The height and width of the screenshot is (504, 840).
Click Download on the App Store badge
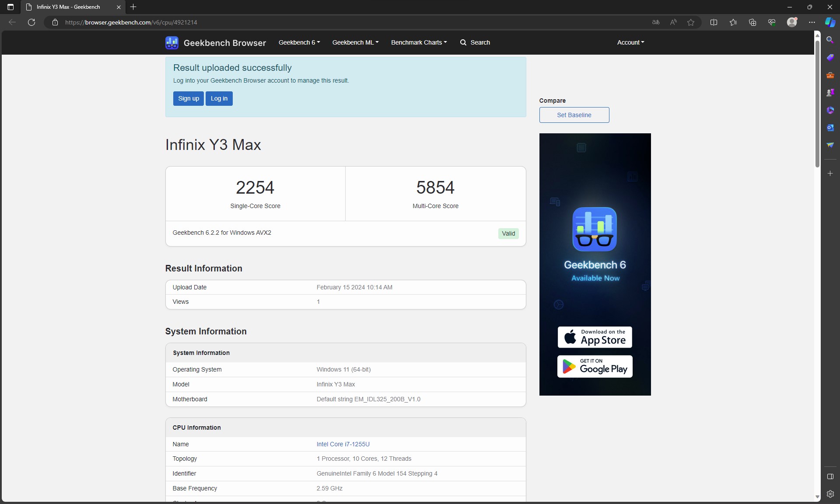tap(595, 337)
